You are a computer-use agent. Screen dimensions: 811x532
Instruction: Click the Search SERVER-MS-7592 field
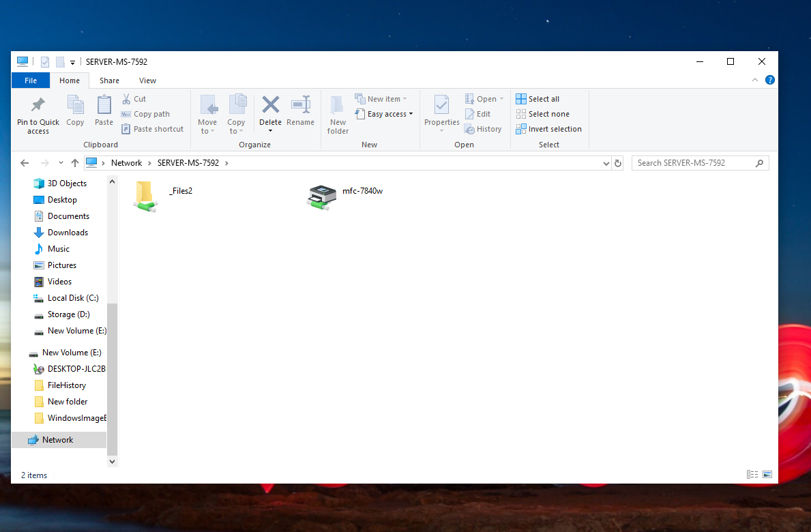[x=694, y=163]
